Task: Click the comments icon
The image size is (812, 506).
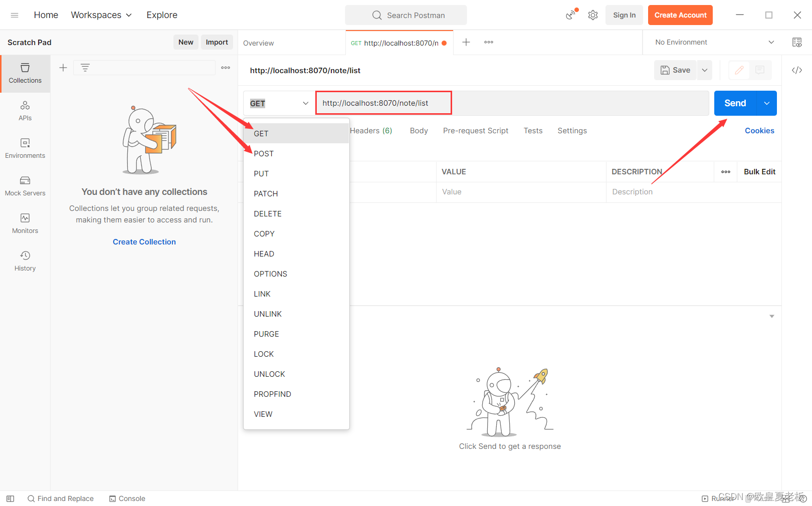Action: [760, 70]
